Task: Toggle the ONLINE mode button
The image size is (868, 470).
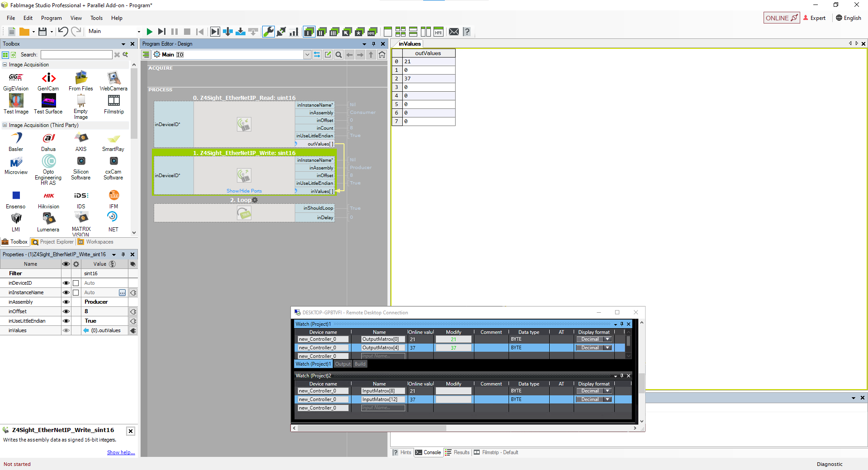Action: [x=781, y=18]
